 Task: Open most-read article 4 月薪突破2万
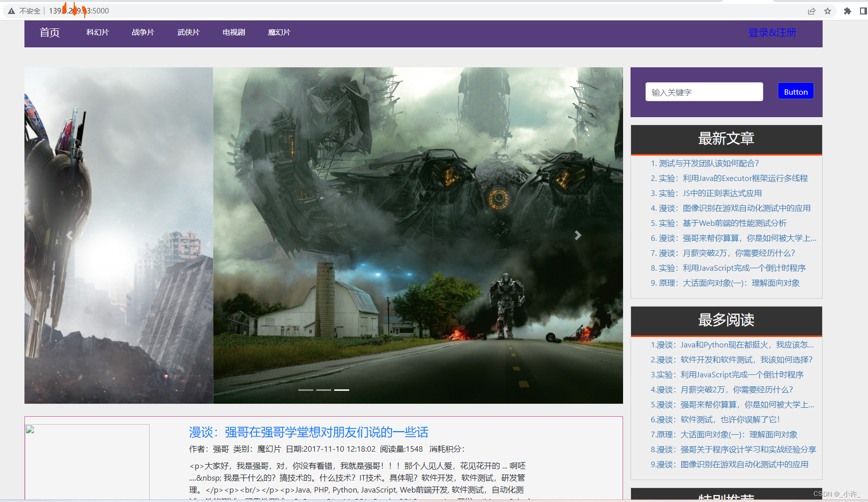point(722,390)
